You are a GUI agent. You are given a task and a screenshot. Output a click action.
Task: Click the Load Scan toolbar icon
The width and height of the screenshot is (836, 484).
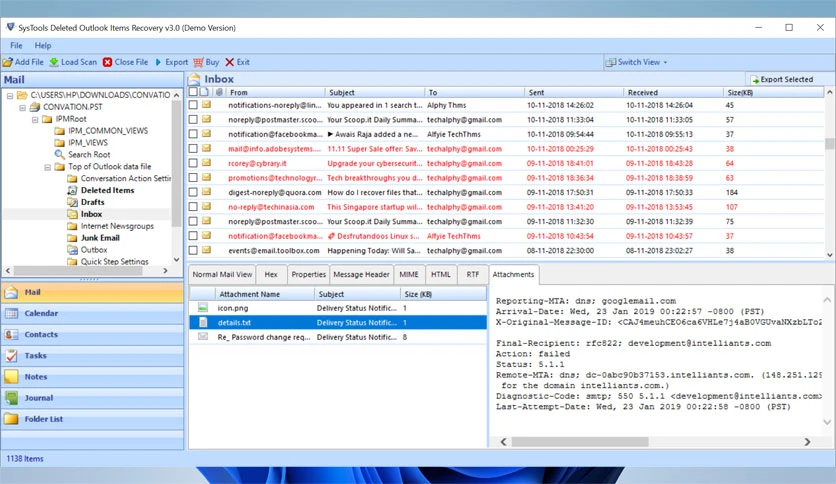point(54,62)
